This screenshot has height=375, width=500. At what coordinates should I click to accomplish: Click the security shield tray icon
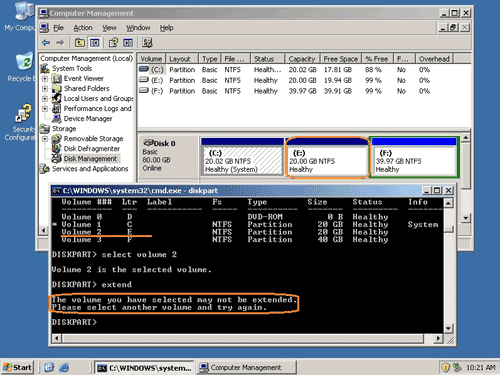tap(445, 367)
